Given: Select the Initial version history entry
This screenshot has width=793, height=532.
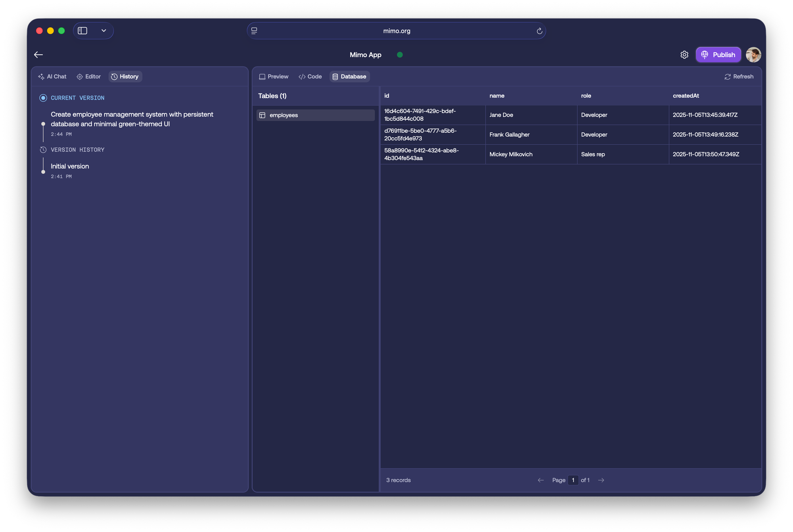Looking at the screenshot, I should pos(70,166).
